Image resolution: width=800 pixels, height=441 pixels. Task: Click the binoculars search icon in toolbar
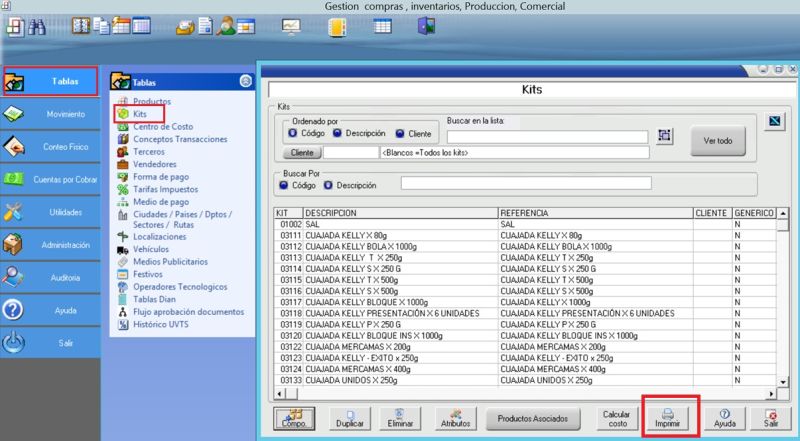click(x=38, y=27)
